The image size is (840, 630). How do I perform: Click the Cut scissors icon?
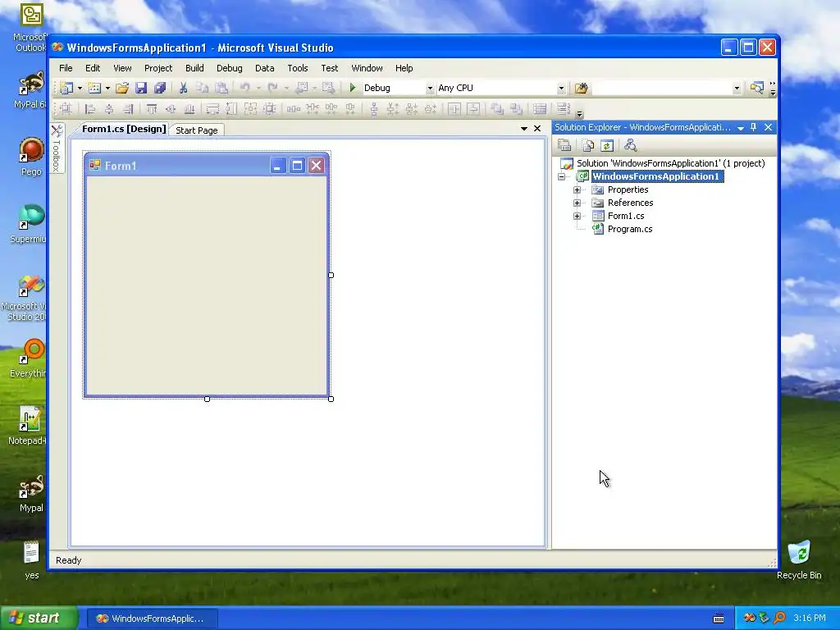tap(183, 88)
